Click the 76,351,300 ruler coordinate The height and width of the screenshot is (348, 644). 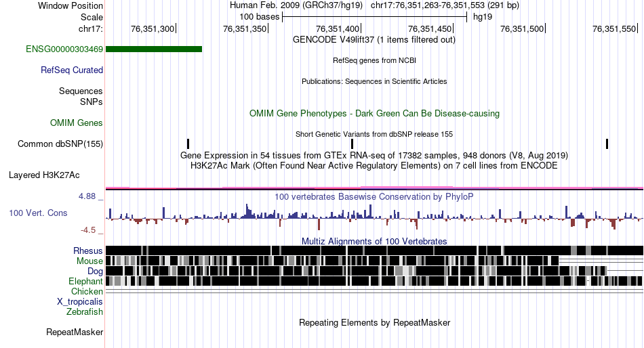(153, 29)
